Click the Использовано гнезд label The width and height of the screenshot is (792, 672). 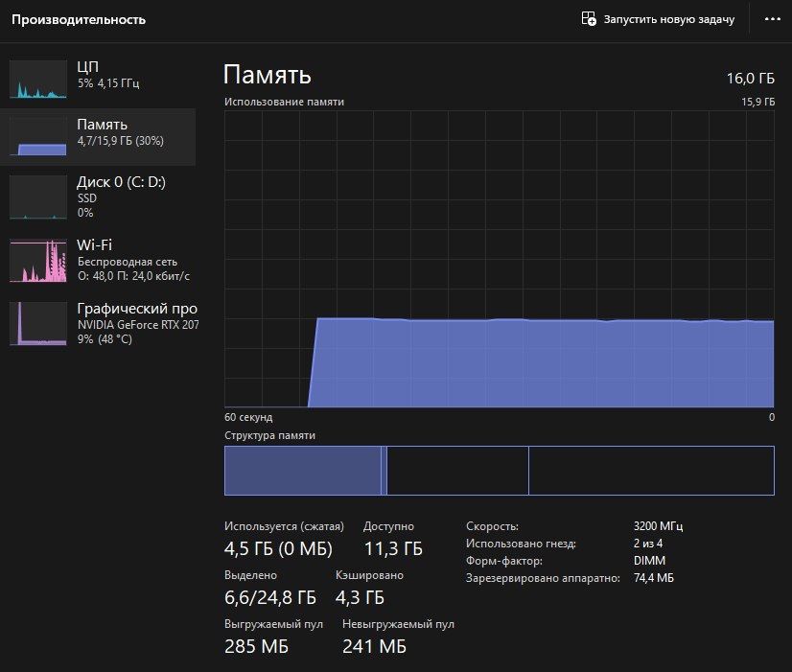(521, 544)
